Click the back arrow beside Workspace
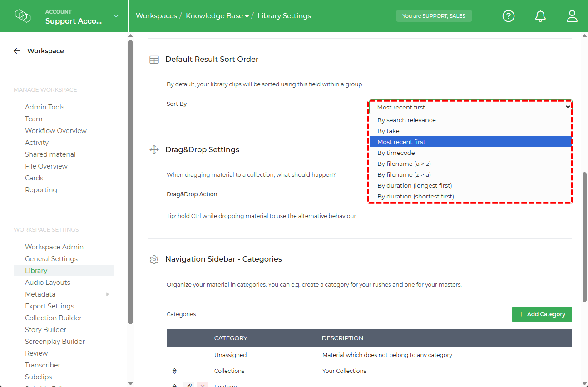Screen dimensions: 588x387 coord(16,50)
